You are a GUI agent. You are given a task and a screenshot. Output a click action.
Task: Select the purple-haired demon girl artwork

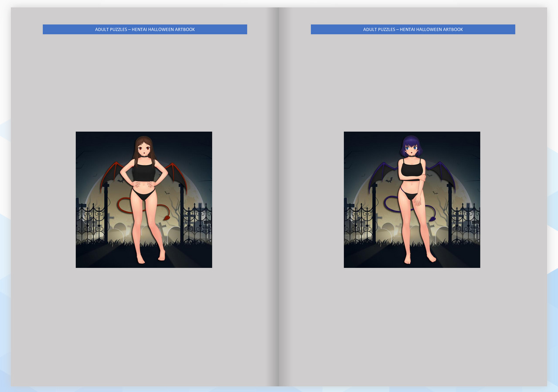click(412, 199)
